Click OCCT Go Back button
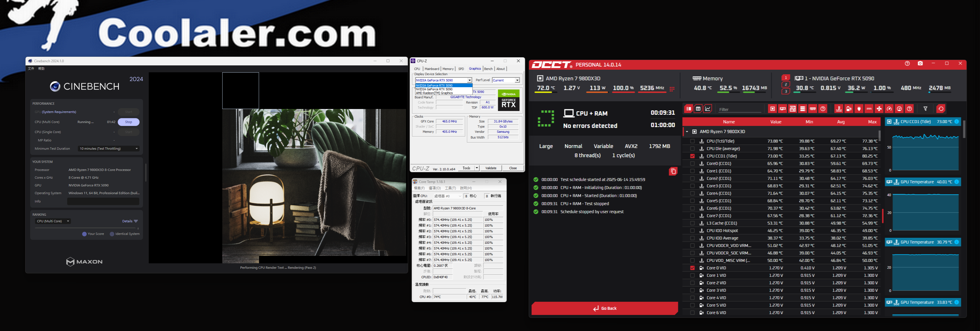The width and height of the screenshot is (980, 331). click(x=605, y=308)
